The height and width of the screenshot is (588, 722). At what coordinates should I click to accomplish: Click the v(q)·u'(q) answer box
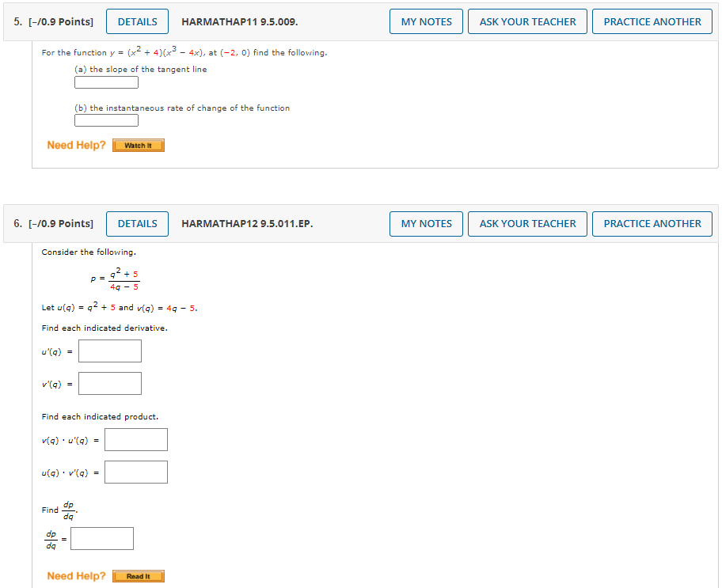[x=135, y=439]
